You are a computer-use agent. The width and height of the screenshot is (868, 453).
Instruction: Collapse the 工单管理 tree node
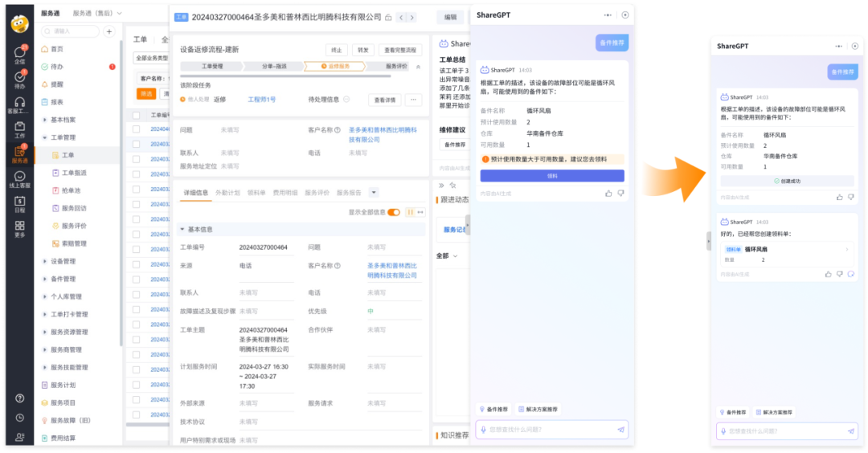(45, 137)
